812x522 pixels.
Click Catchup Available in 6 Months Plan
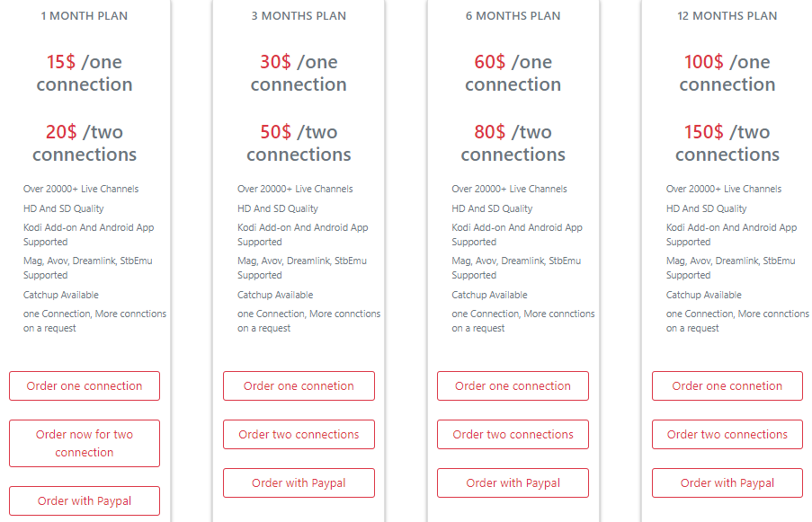tap(489, 295)
